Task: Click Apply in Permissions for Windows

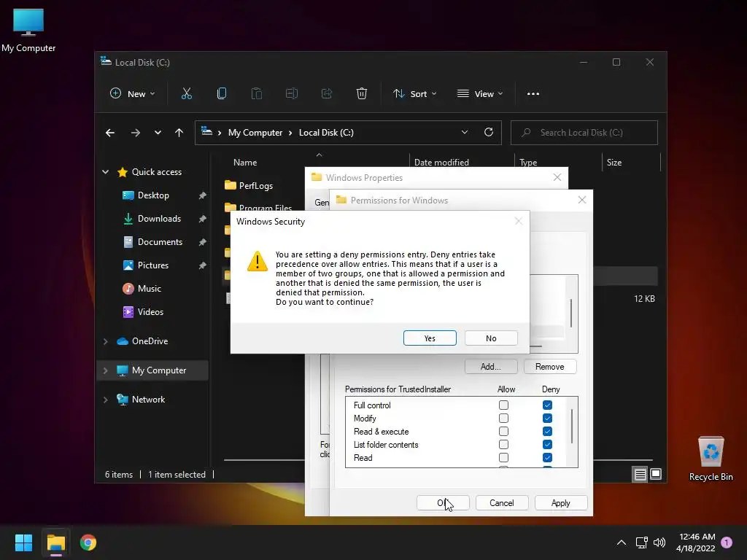Action: point(561,503)
